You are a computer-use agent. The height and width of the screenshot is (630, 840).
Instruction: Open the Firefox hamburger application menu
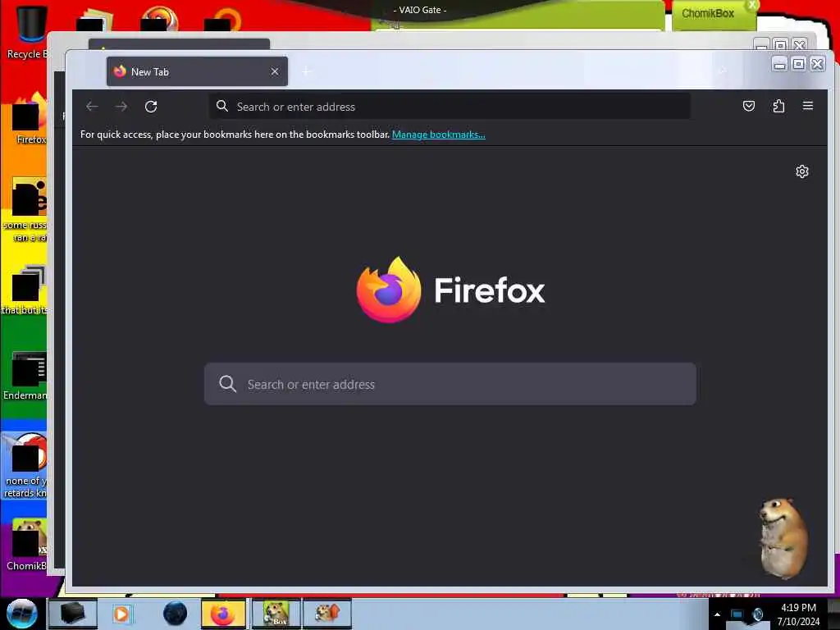808,106
